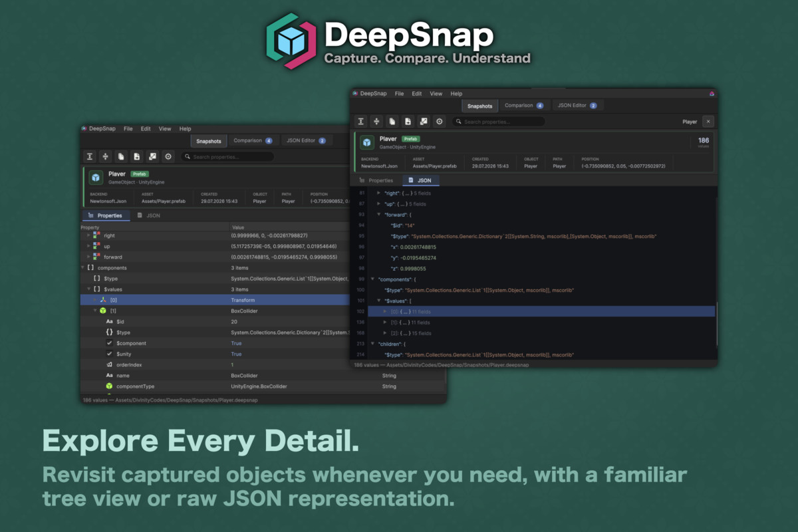Click the Transform axes icon on the [0] row

click(103, 300)
